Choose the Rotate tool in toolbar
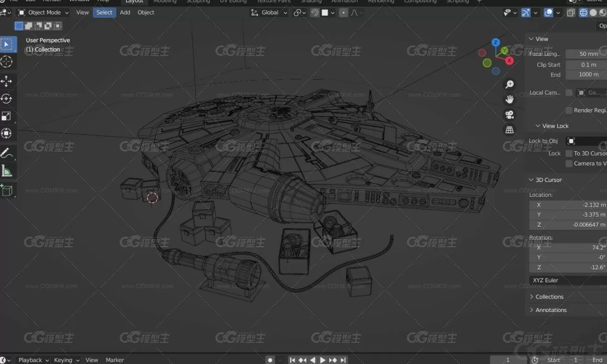This screenshot has width=607, height=364. [x=7, y=99]
